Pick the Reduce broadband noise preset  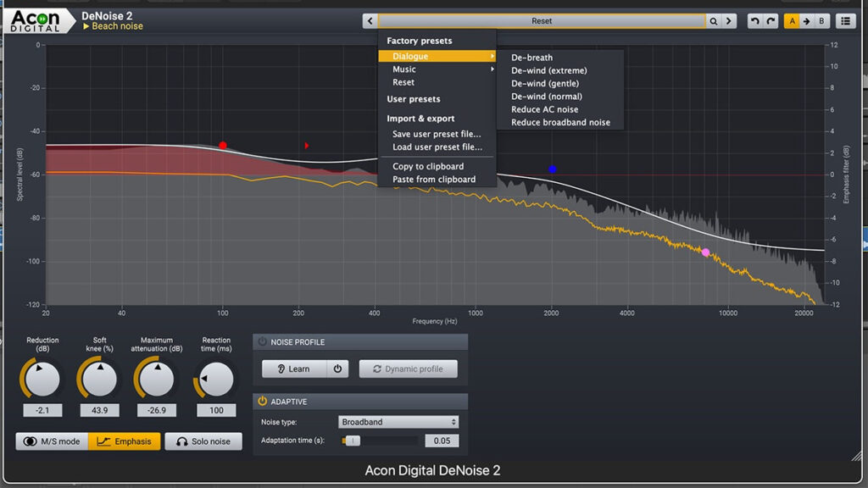point(560,122)
